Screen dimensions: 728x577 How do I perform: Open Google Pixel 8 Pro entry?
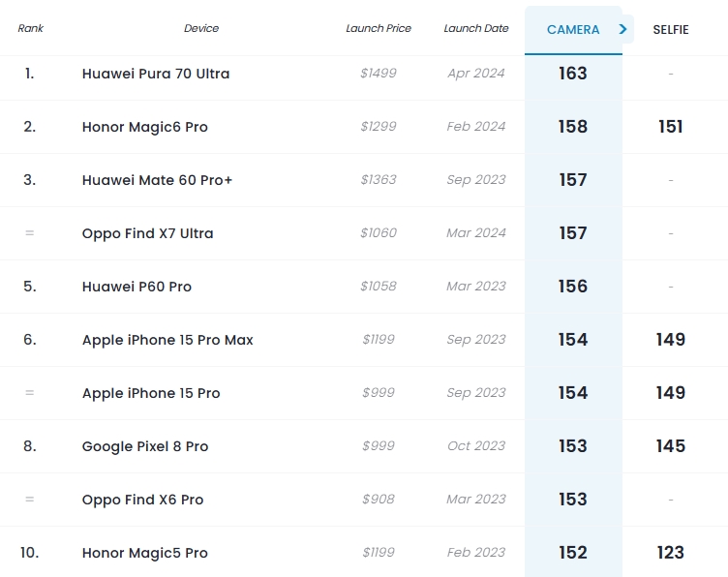point(145,446)
